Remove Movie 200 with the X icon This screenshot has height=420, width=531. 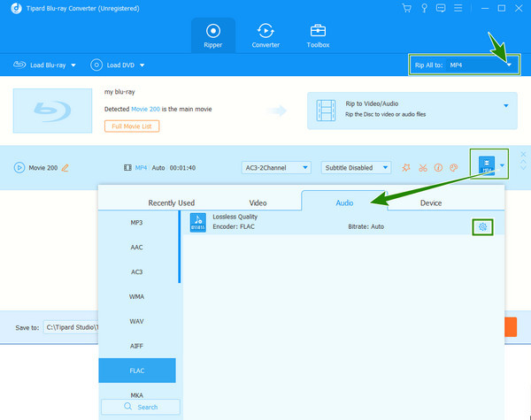click(x=523, y=155)
